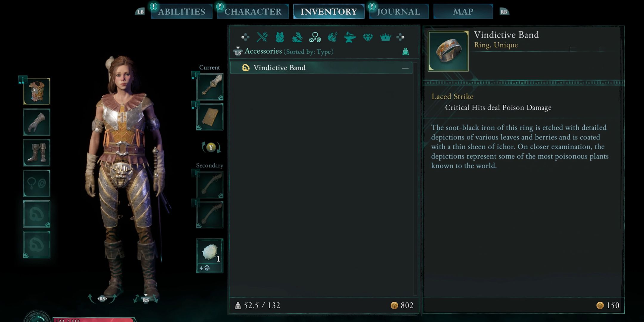Click the equipped chest armor slot
This screenshot has width=644, height=322.
point(37,92)
